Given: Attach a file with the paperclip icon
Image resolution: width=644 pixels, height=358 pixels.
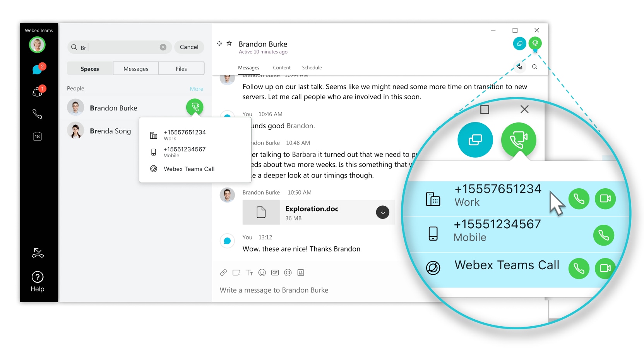Looking at the screenshot, I should [x=223, y=273].
